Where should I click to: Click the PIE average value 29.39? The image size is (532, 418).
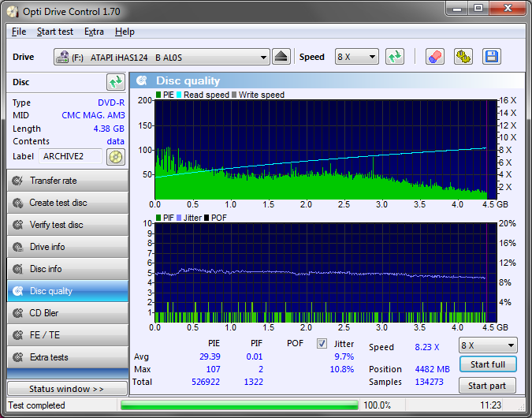[210, 356]
